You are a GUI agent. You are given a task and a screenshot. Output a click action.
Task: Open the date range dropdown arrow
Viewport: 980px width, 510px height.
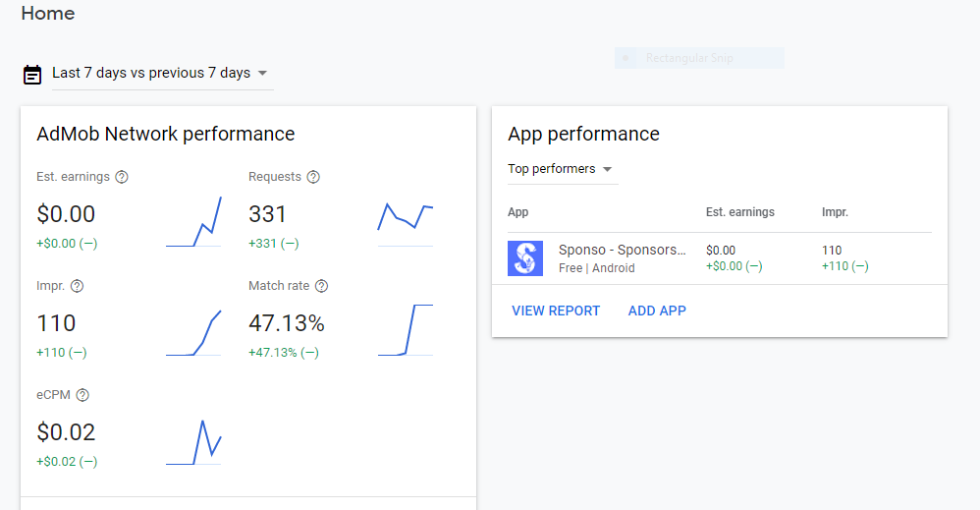point(262,74)
